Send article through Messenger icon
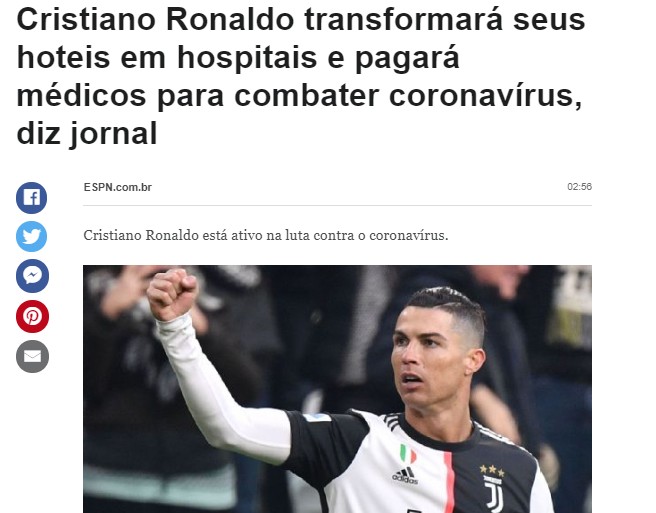Image resolution: width=656 pixels, height=513 pixels. 32,276
